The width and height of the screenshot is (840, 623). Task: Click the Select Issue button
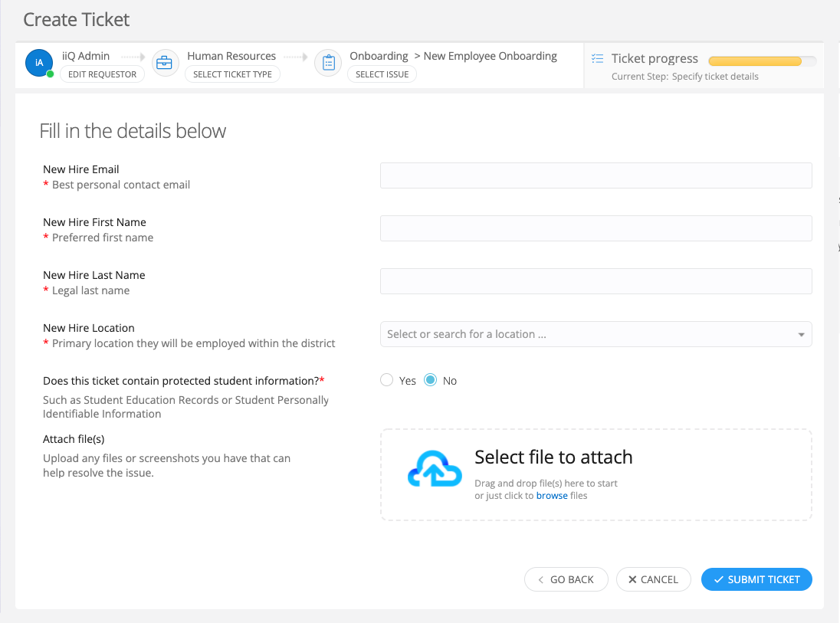(x=382, y=74)
